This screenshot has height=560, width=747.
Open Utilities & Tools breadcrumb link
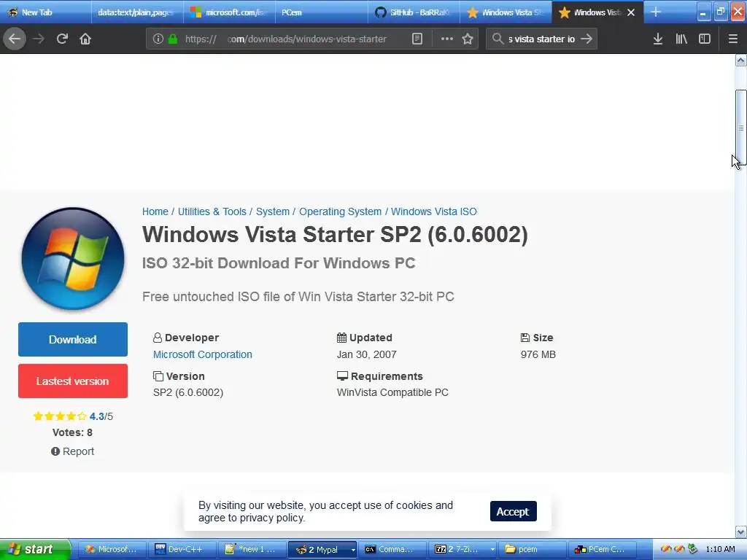click(212, 211)
